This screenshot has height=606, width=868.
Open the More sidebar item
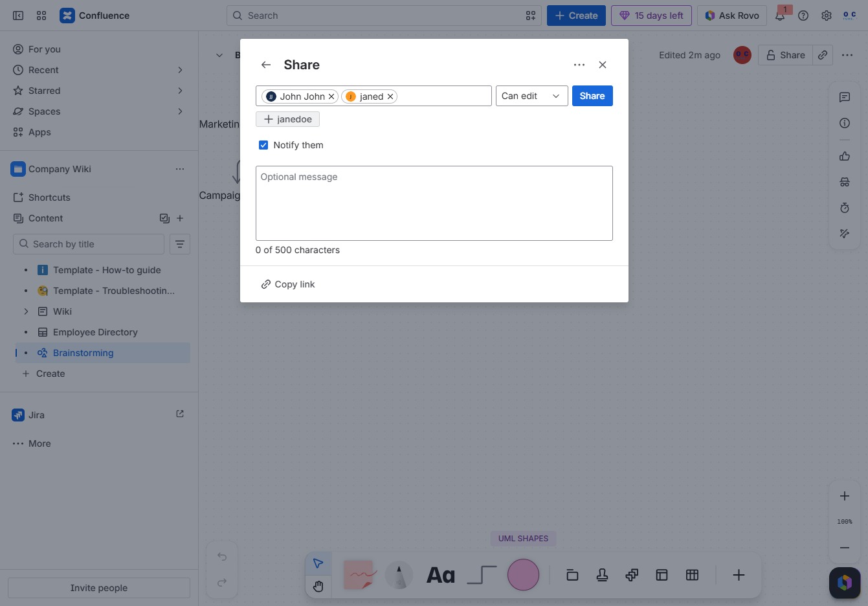[99, 443]
